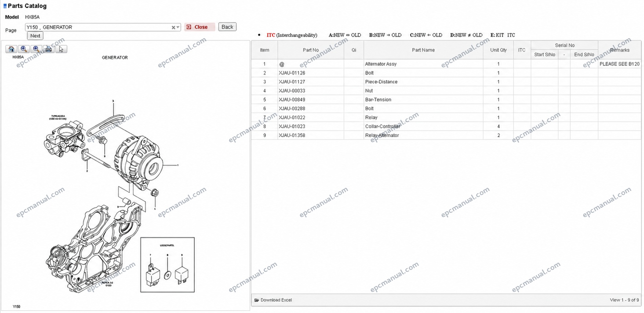
Task: Click the Back button
Action: click(x=227, y=27)
